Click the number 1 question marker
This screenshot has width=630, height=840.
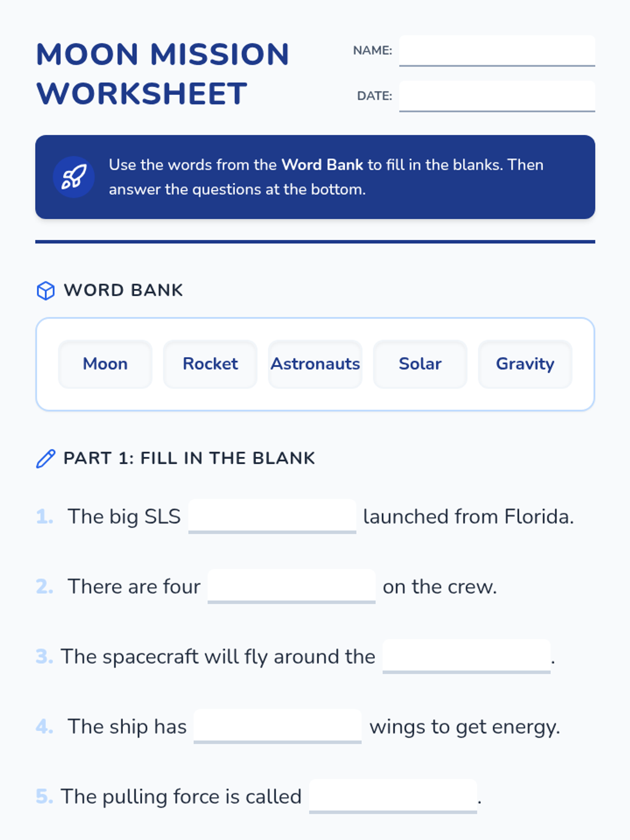pyautogui.click(x=45, y=517)
